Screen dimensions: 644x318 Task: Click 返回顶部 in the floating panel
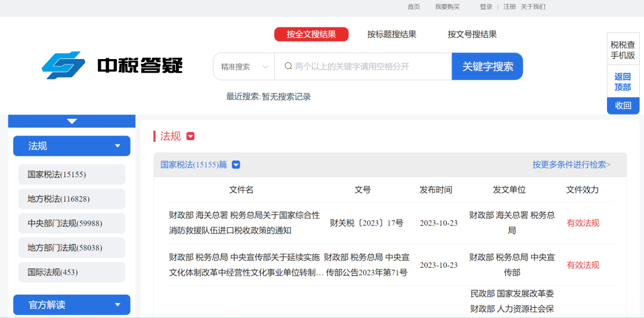pyautogui.click(x=623, y=82)
